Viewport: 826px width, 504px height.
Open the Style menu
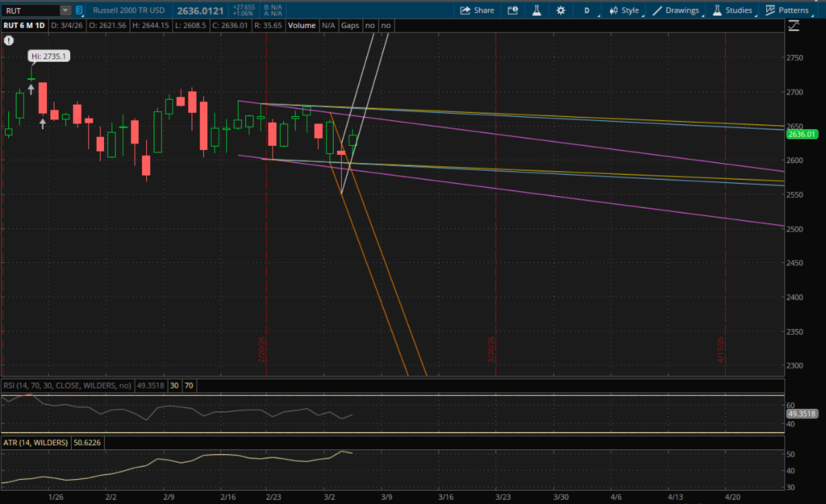(x=624, y=10)
